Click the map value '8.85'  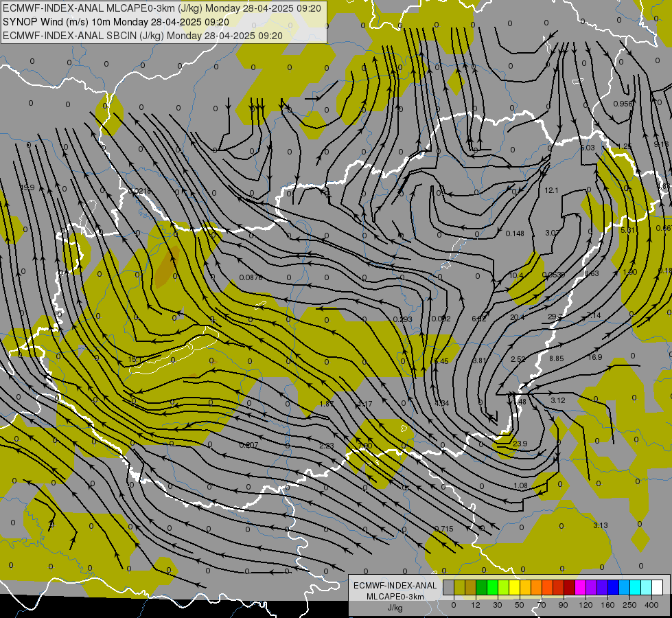tap(556, 358)
